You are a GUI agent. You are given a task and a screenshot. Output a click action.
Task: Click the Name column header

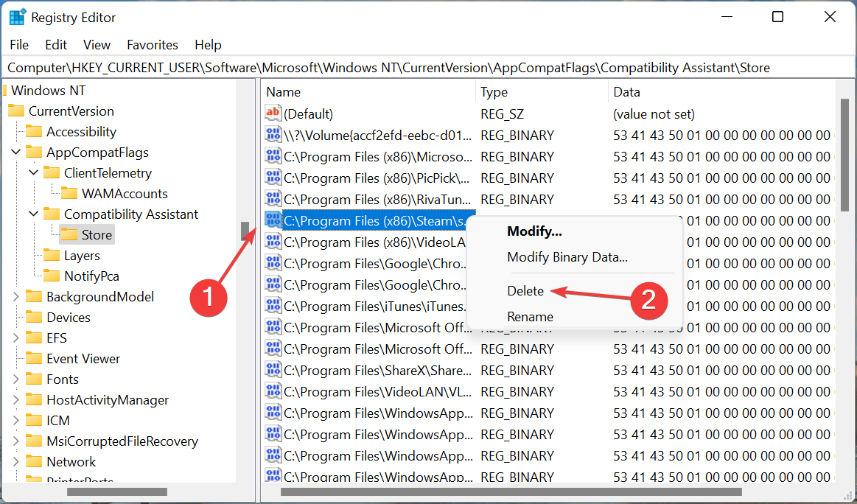coord(369,92)
